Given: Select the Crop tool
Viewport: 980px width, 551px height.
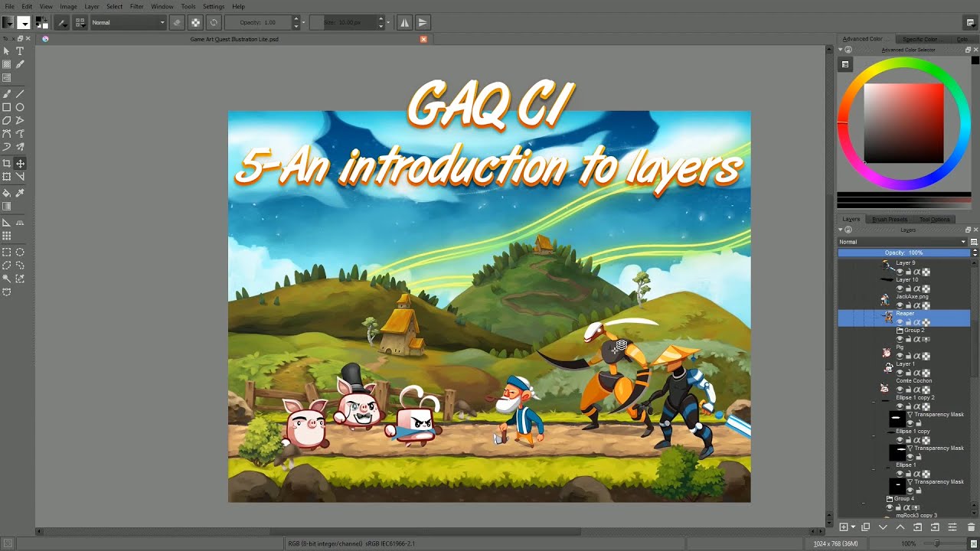Looking at the screenshot, I should (7, 163).
